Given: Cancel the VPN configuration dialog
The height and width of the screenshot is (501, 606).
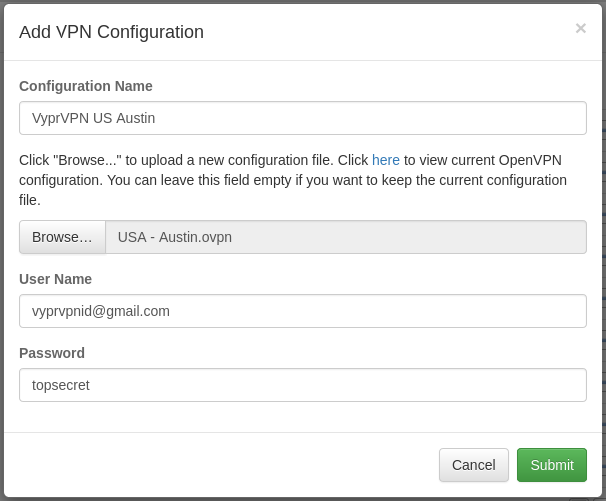Looking at the screenshot, I should [473, 465].
